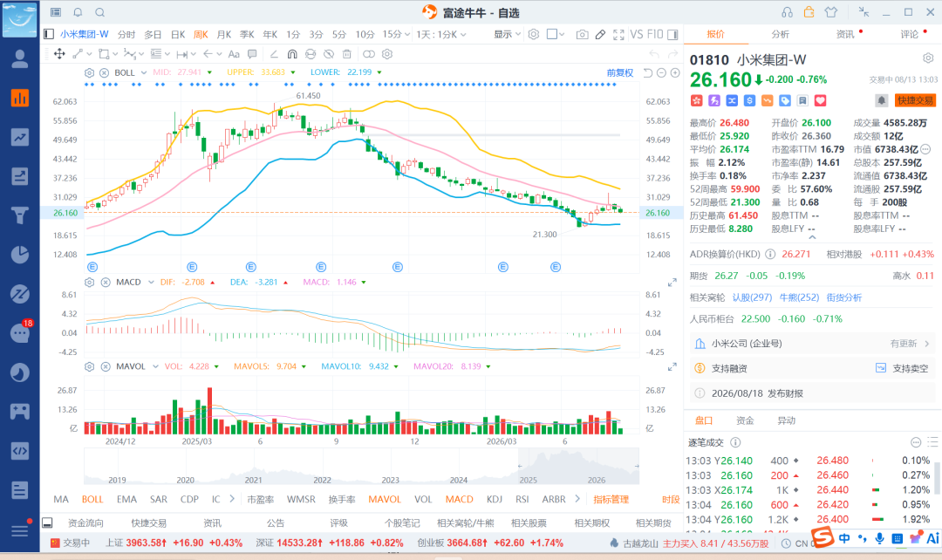This screenshot has width=942, height=560.
Task: Open the notification bell in title bar
Action: pos(78,12)
